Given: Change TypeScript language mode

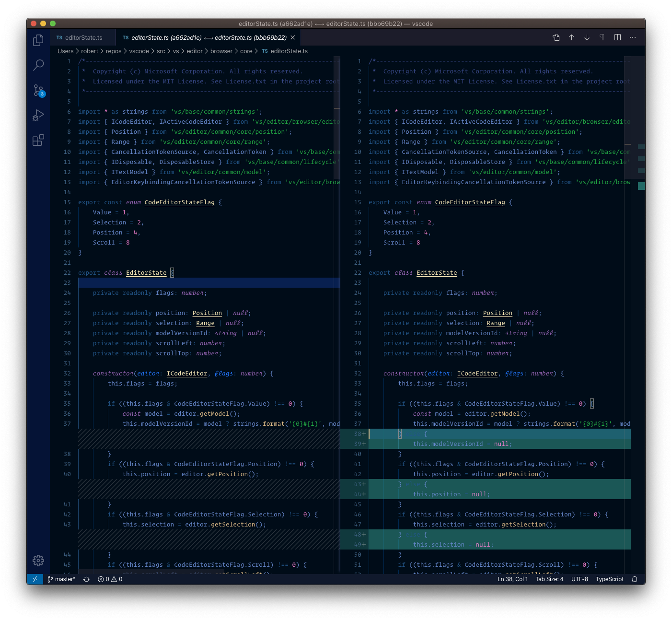Looking at the screenshot, I should tap(610, 579).
